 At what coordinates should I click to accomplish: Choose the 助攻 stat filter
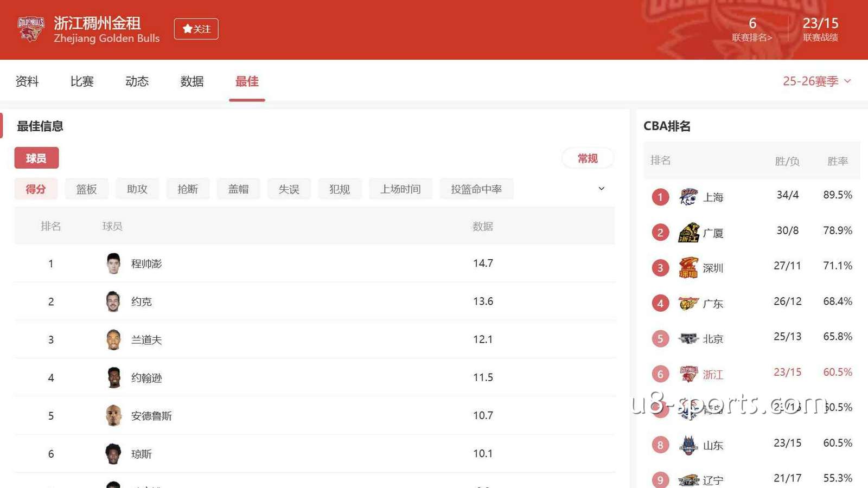(137, 189)
